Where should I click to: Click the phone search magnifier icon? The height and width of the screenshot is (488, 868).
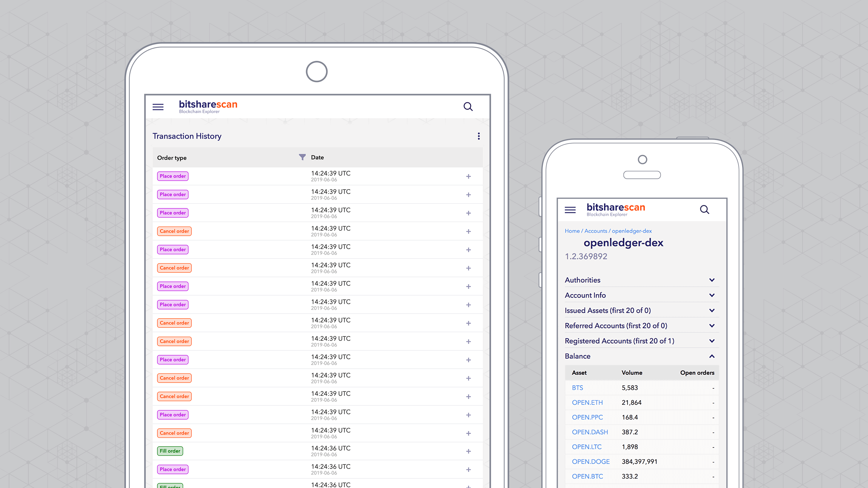pos(704,210)
